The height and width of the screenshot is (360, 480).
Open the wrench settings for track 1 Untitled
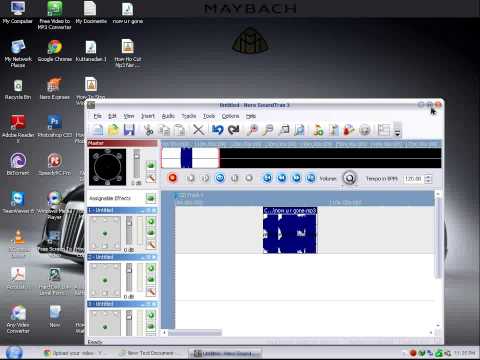151,245
